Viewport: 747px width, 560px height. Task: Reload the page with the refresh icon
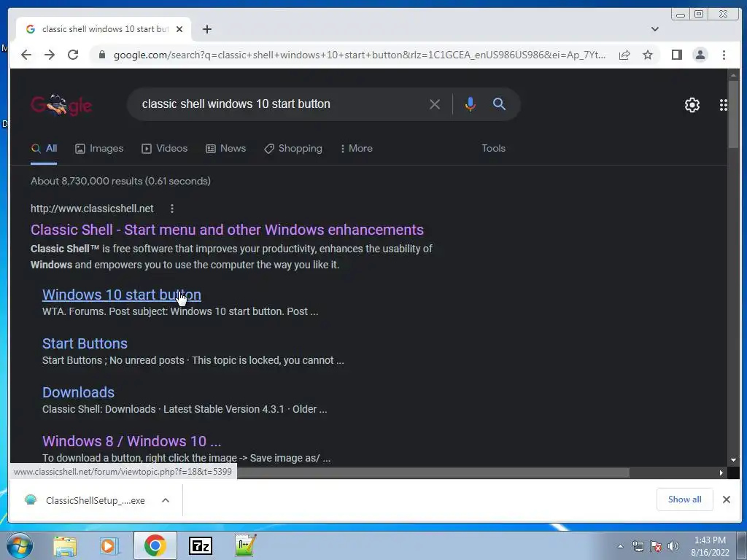click(x=73, y=55)
